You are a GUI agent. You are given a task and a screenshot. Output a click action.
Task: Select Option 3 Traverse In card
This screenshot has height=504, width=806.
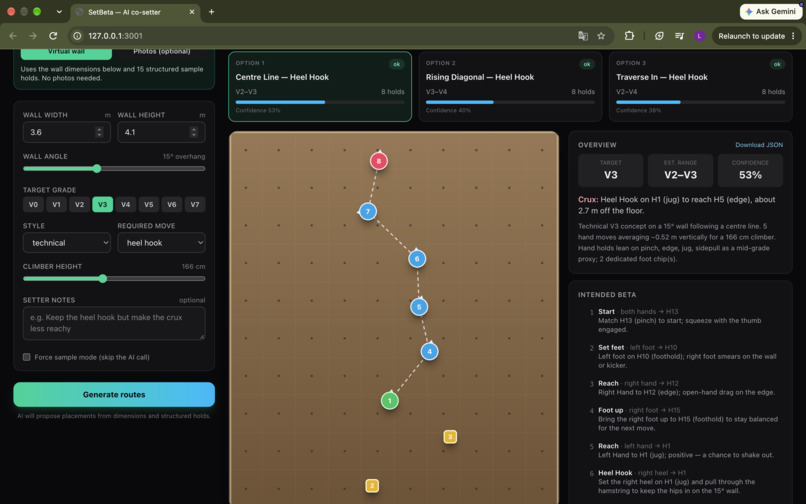coord(700,86)
